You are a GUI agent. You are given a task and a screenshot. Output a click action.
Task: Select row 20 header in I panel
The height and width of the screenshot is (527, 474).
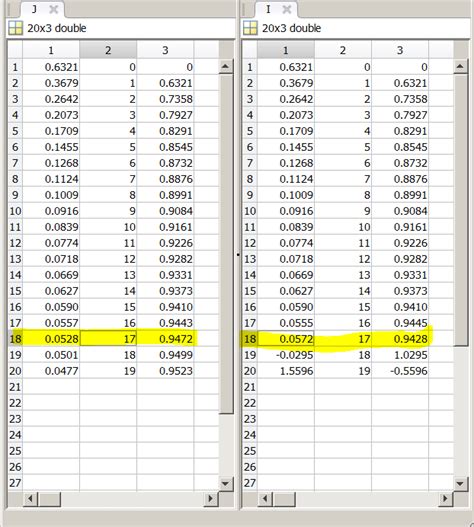(250, 371)
